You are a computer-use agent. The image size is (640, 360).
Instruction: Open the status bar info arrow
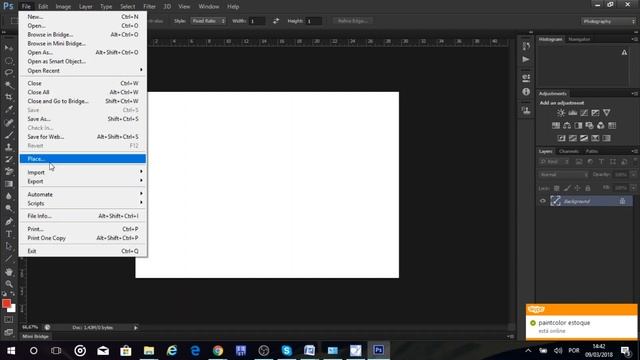coord(136,327)
